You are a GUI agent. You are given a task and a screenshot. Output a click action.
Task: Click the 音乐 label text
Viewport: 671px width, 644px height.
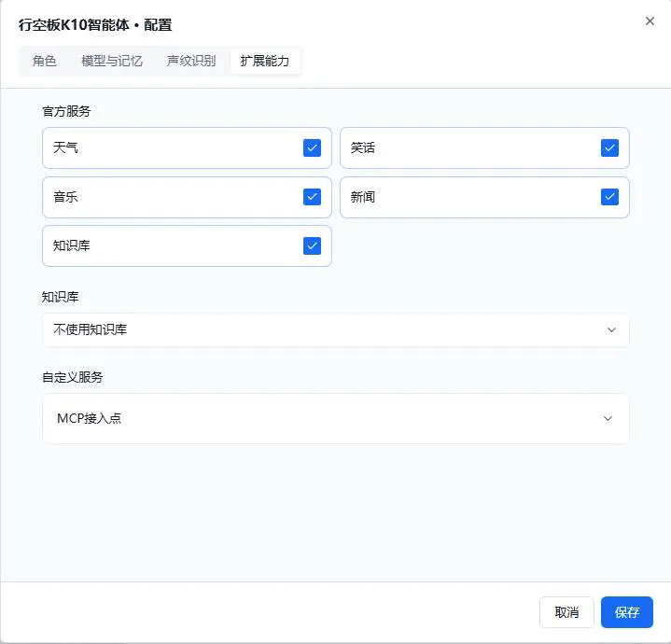(x=65, y=197)
